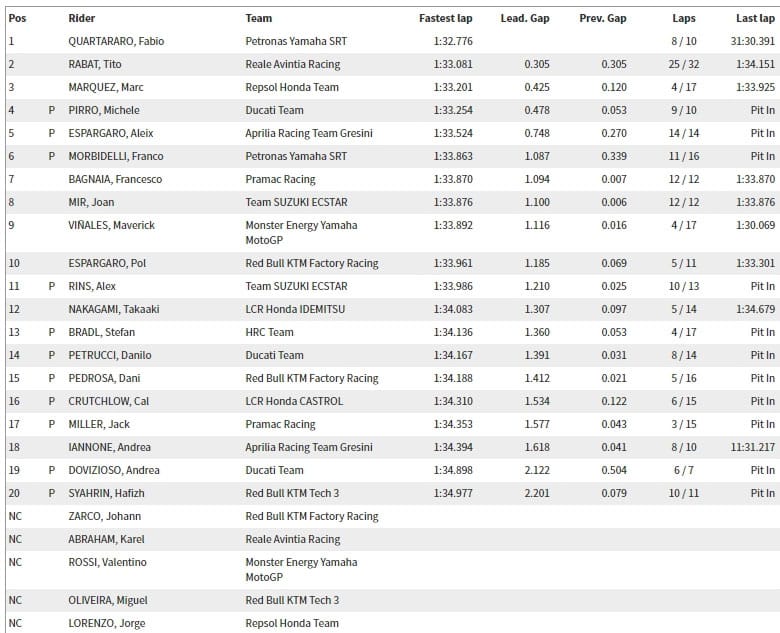Click the Prev. Gap column header
This screenshot has width=780, height=633.
point(603,18)
